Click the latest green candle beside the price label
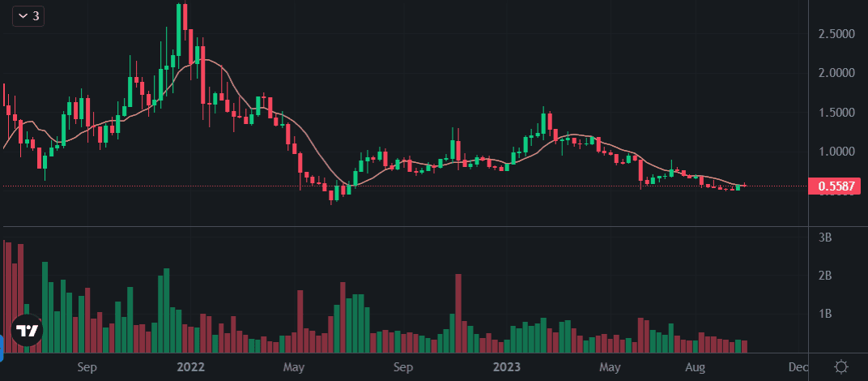The image size is (868, 381). coord(738,187)
